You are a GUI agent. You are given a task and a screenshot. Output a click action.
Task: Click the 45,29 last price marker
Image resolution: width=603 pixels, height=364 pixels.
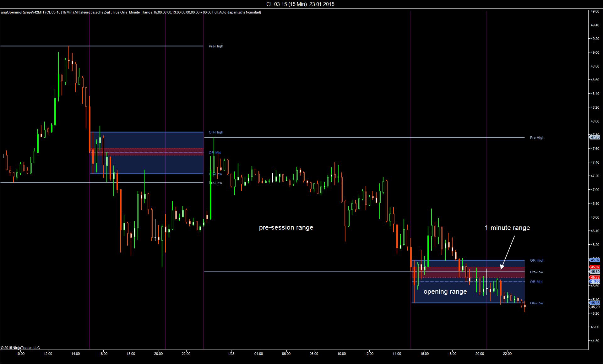point(595,307)
